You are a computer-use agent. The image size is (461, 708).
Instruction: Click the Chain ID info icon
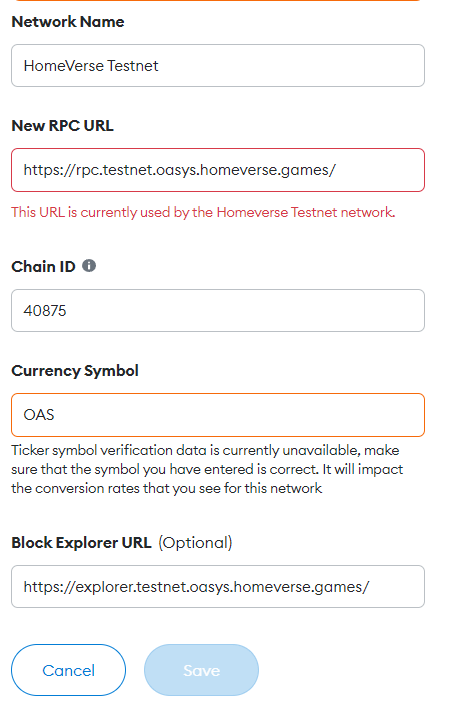[89, 266]
